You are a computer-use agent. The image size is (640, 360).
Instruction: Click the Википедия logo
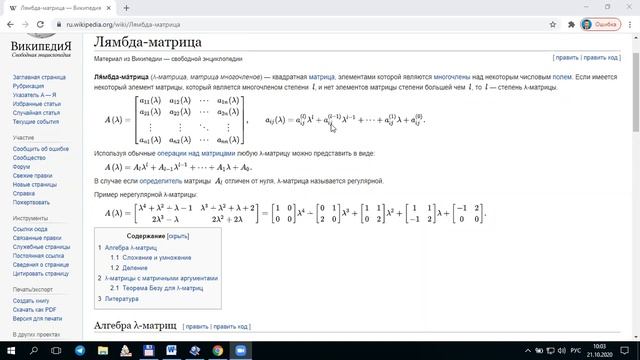tap(41, 47)
